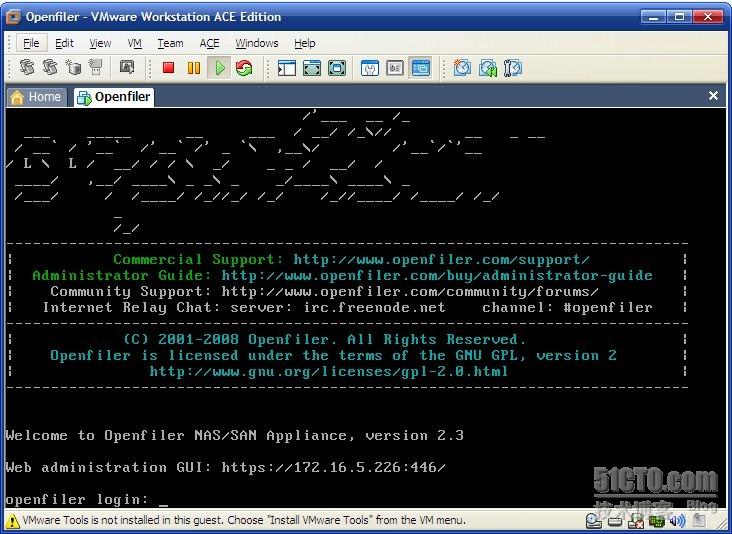Viewport: 732px width, 534px height.
Task: Open the Edit menu
Action: point(64,43)
